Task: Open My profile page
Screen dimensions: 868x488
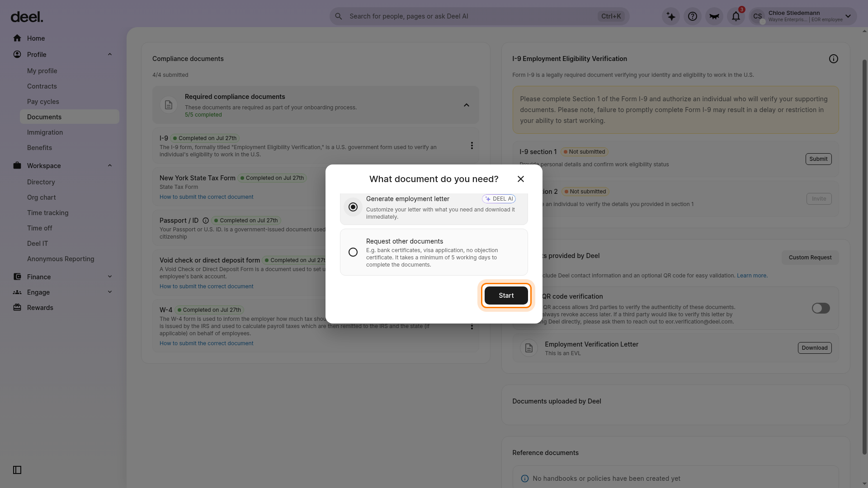Action: (42, 71)
